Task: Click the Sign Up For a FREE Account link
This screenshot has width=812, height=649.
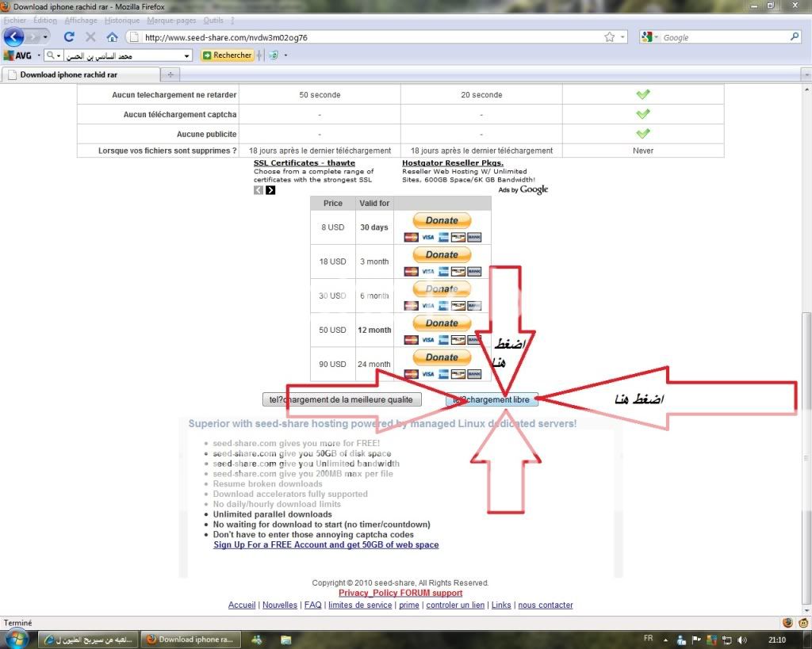Action: point(326,545)
